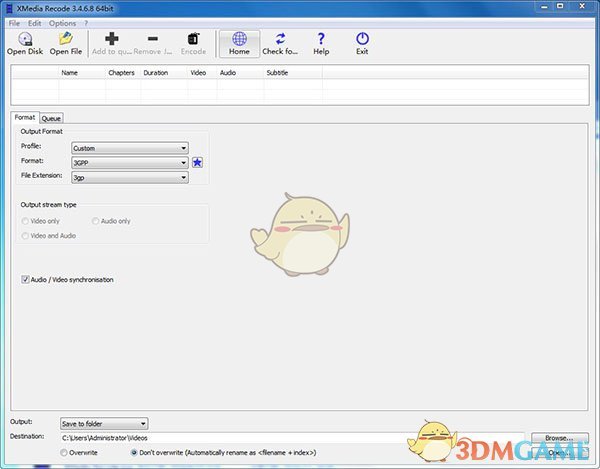The image size is (600, 469).
Task: Open the File menu
Action: (x=14, y=23)
